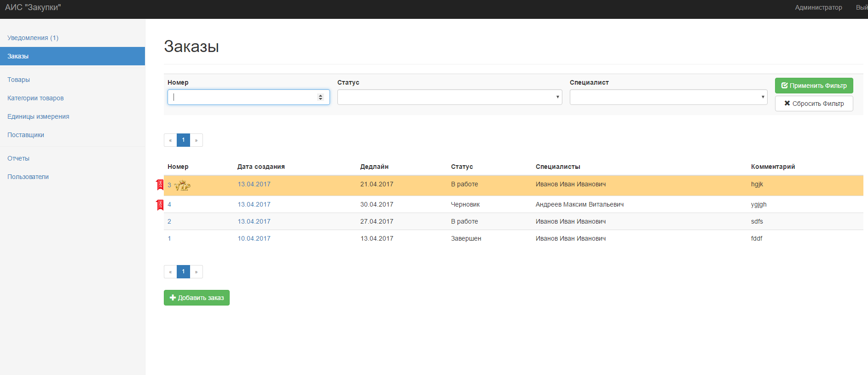Click comment hgjk in order 3
The width and height of the screenshot is (868, 375).
click(x=757, y=184)
